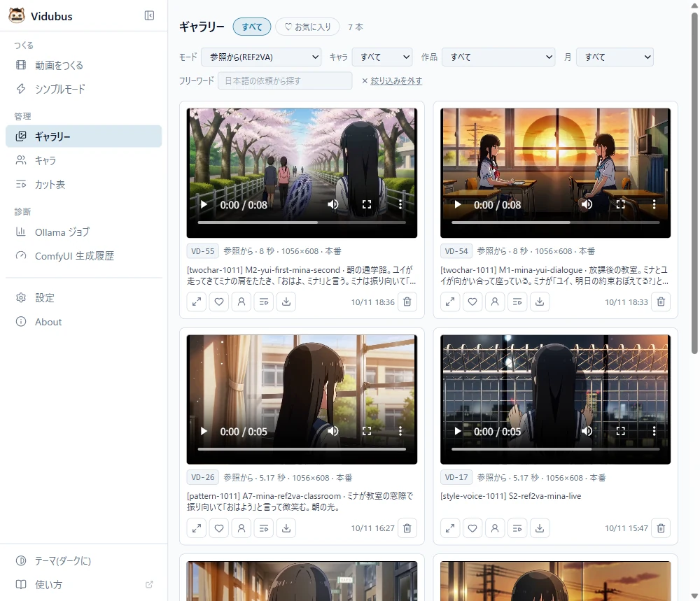Expand the VD-54 card view
Image resolution: width=700 pixels, height=601 pixels.
pyautogui.click(x=450, y=302)
